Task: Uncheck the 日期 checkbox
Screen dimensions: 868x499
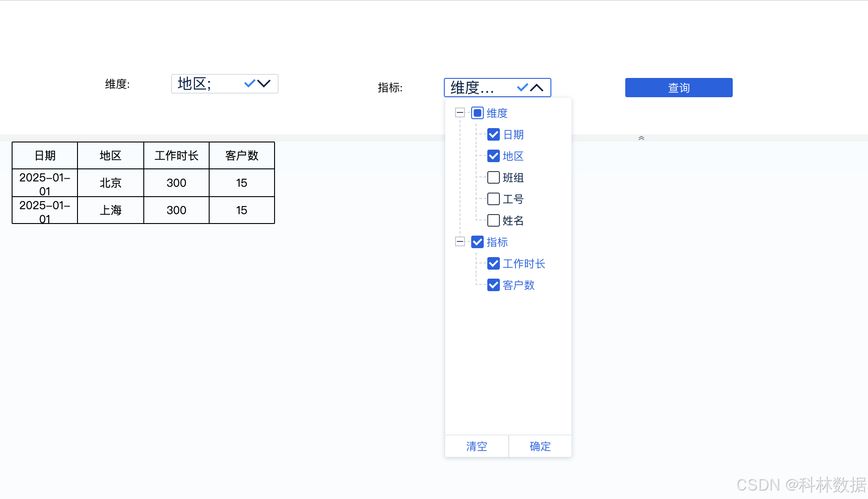Action: 493,134
